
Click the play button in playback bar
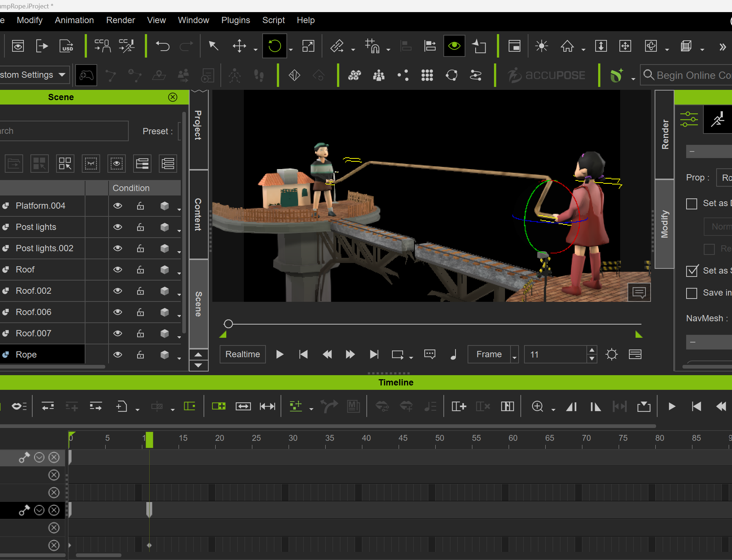(x=279, y=354)
